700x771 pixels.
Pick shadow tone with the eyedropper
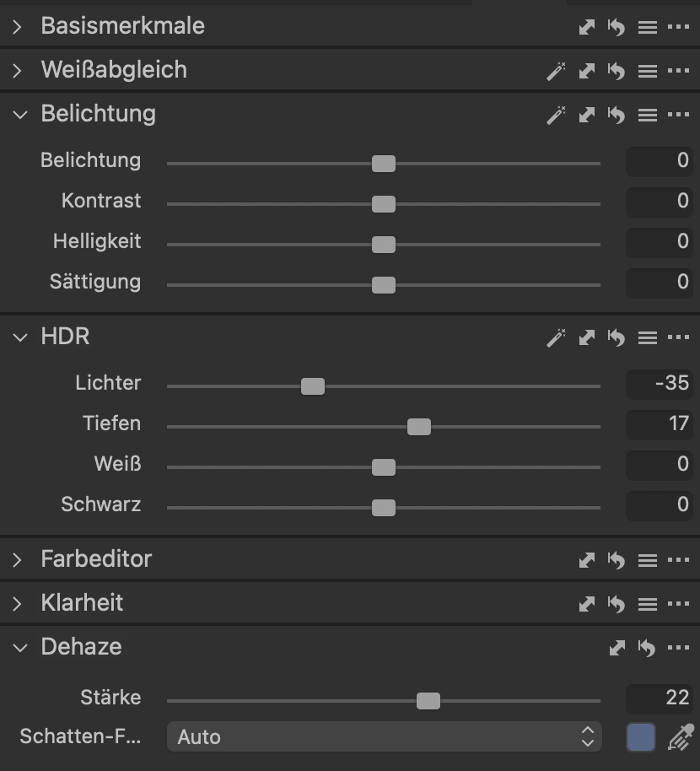click(x=680, y=737)
